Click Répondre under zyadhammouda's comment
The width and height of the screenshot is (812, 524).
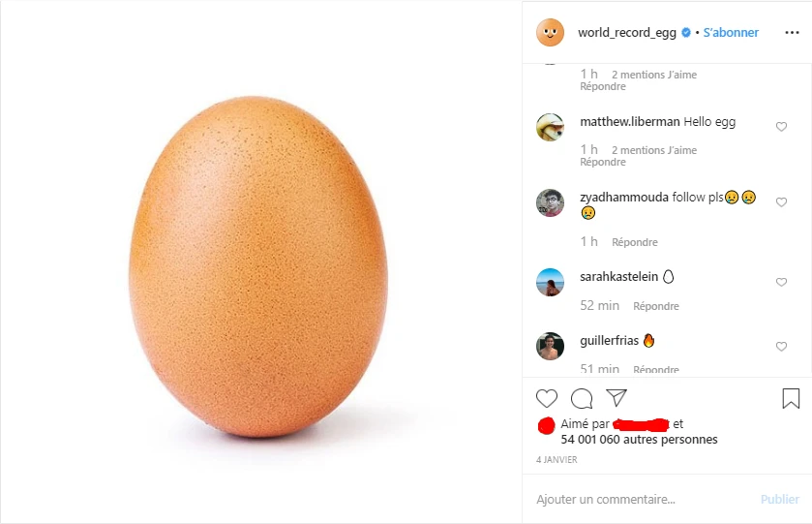coord(634,242)
